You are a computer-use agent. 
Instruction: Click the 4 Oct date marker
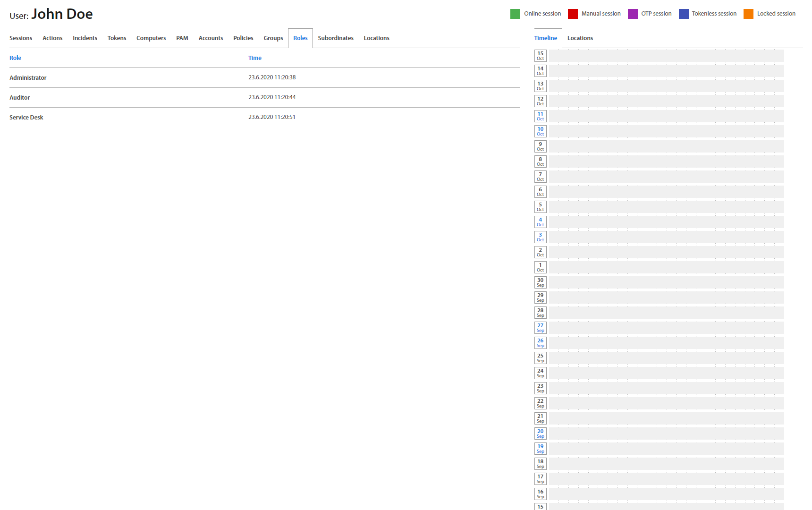click(540, 222)
